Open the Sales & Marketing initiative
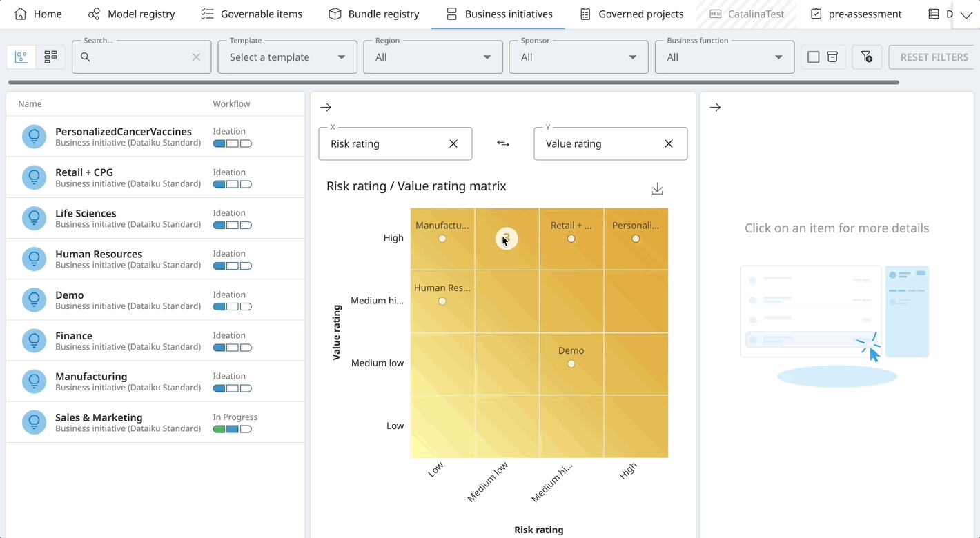This screenshot has height=538, width=980. click(x=98, y=417)
